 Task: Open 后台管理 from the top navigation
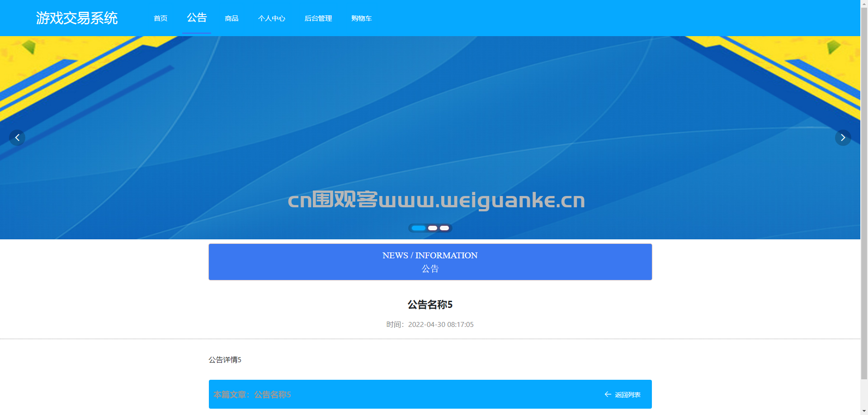tap(318, 18)
